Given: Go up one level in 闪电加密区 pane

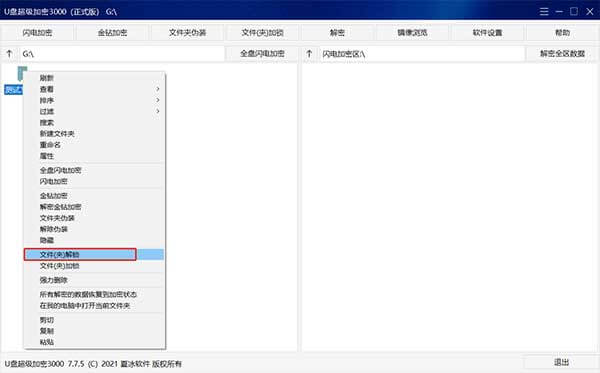Looking at the screenshot, I should [x=309, y=54].
